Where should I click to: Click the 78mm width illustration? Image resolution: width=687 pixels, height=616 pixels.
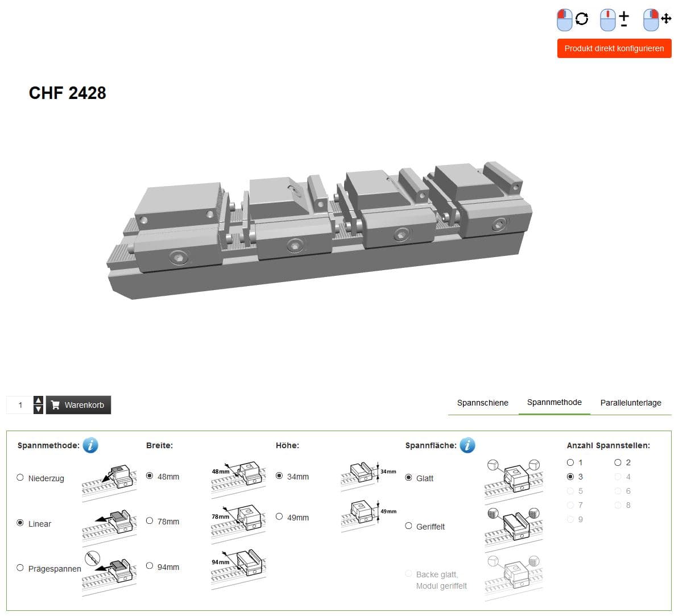tap(238, 524)
